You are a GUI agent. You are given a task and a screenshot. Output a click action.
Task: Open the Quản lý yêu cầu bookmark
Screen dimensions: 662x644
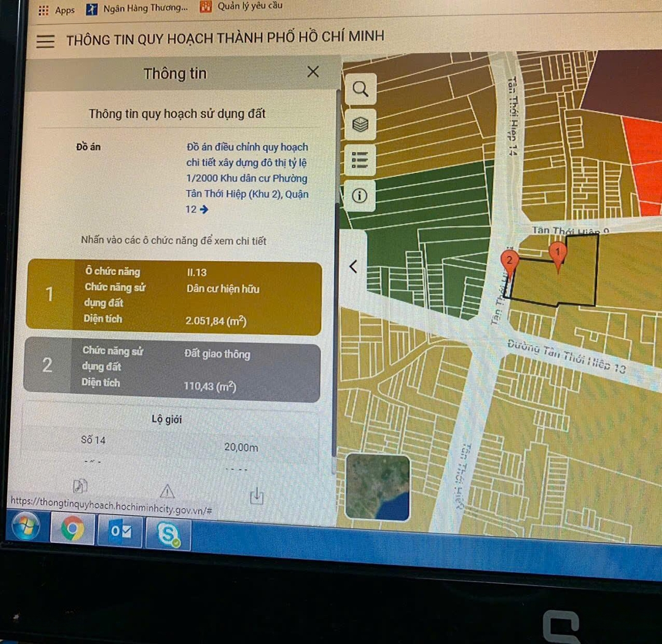[242, 7]
